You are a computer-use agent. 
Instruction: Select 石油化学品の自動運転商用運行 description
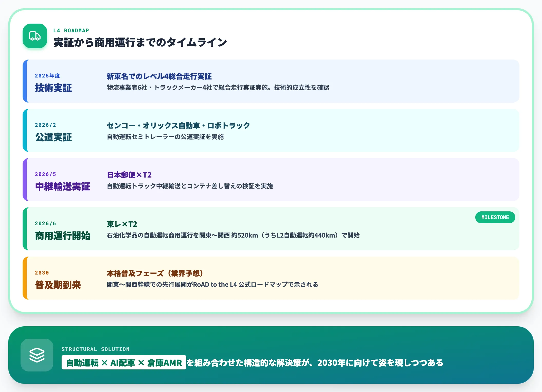(233, 235)
